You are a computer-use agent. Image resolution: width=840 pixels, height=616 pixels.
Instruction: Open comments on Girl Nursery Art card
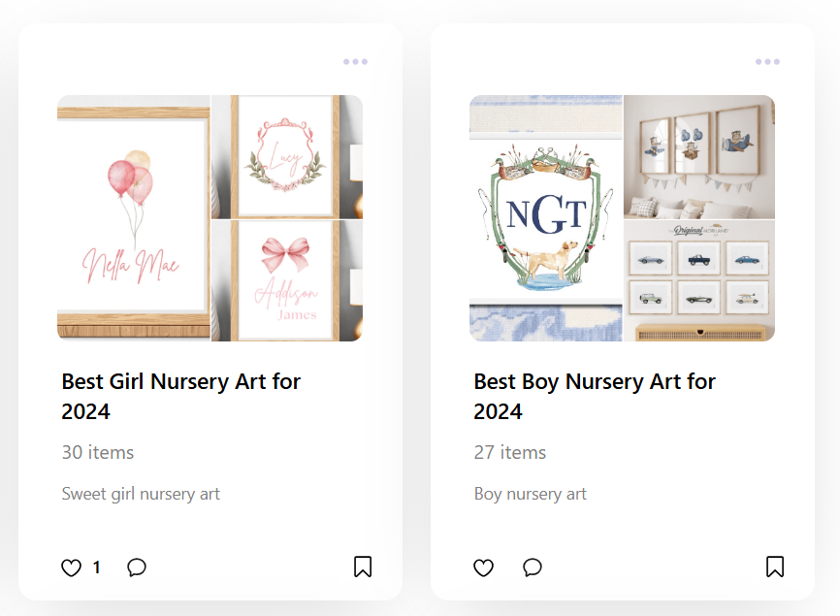pos(137,567)
